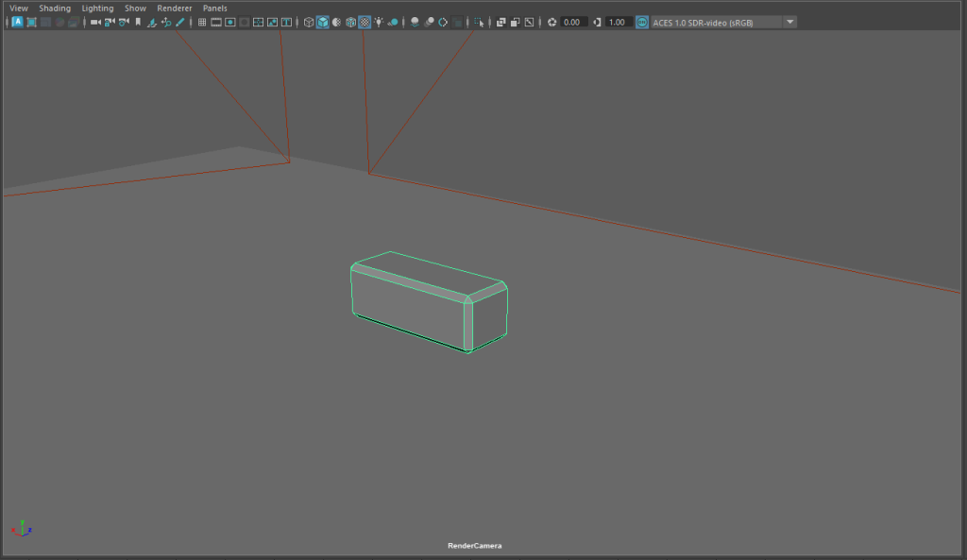Open the Lighting menu

[97, 8]
